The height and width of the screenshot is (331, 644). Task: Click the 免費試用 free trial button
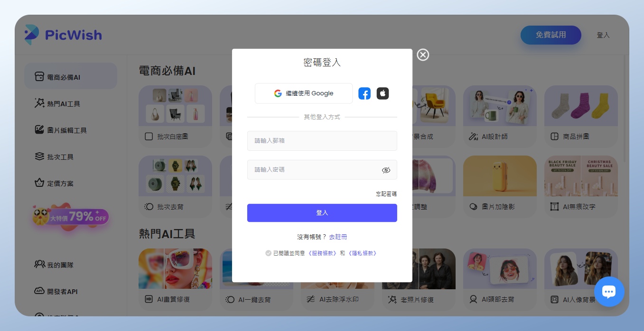coord(551,35)
